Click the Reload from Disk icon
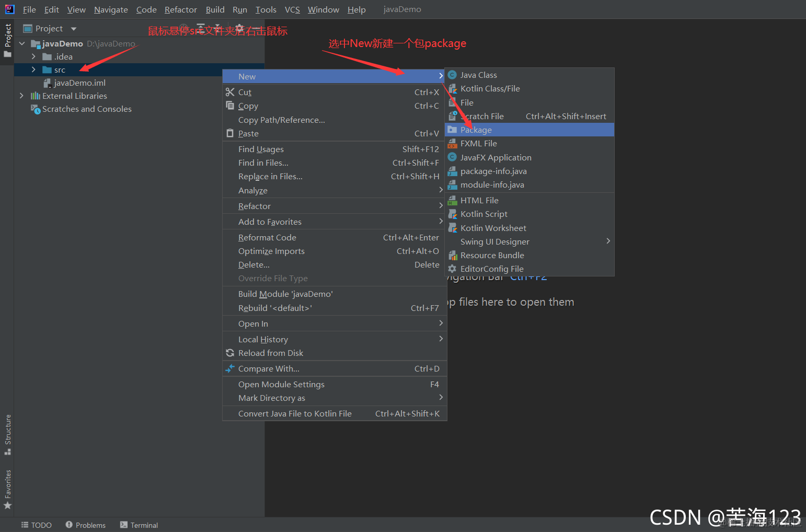 [230, 353]
